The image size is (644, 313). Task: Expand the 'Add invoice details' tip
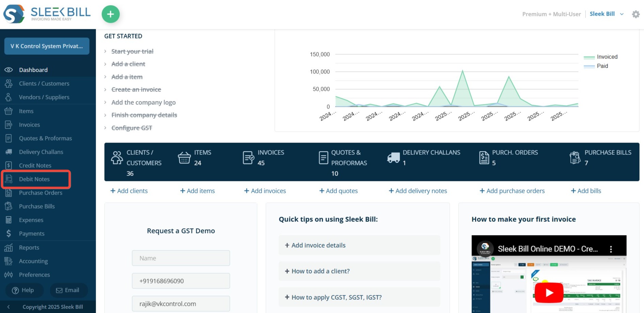coord(359,245)
